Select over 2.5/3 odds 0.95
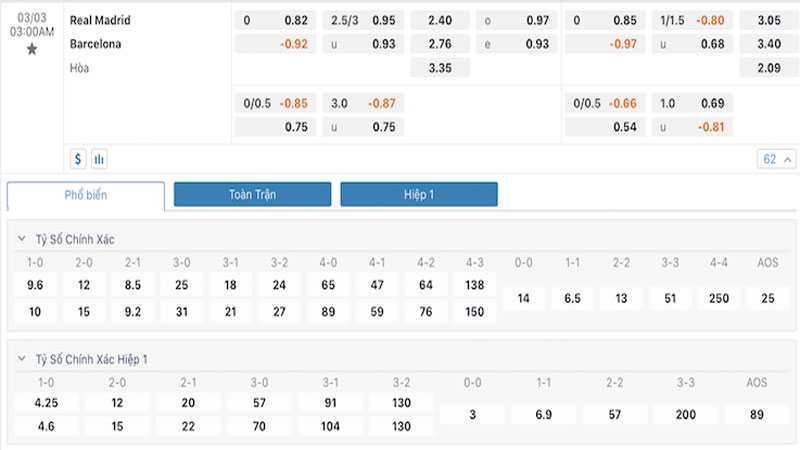Viewport: 800px width, 450px height. coord(363,20)
